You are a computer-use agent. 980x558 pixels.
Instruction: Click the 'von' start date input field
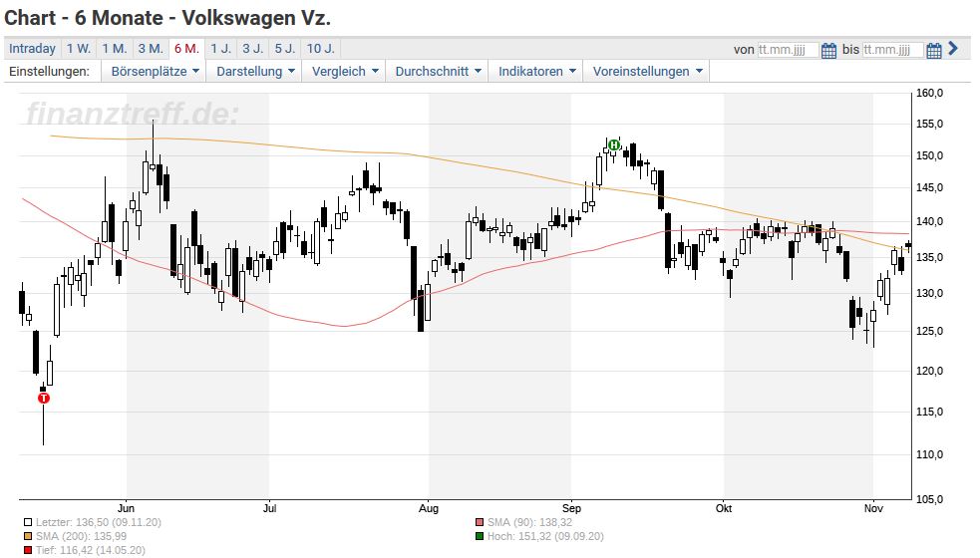pyautogui.click(x=788, y=50)
